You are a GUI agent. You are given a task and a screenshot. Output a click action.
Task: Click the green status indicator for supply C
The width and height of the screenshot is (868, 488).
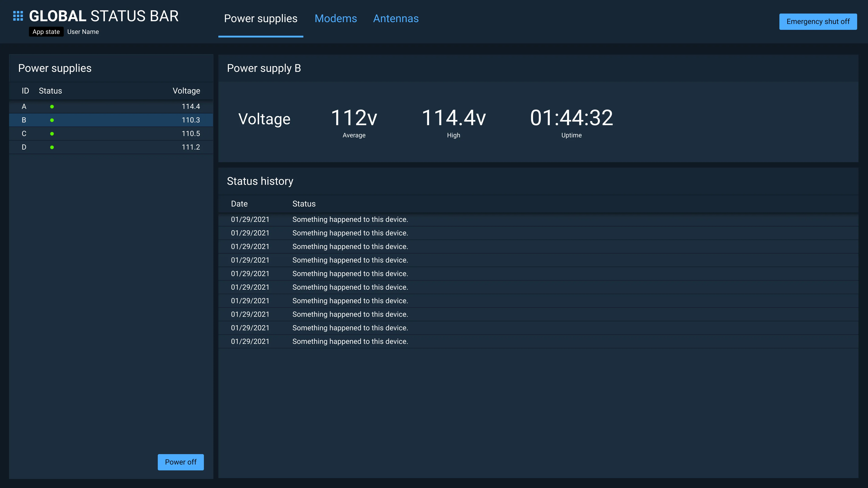[52, 133]
